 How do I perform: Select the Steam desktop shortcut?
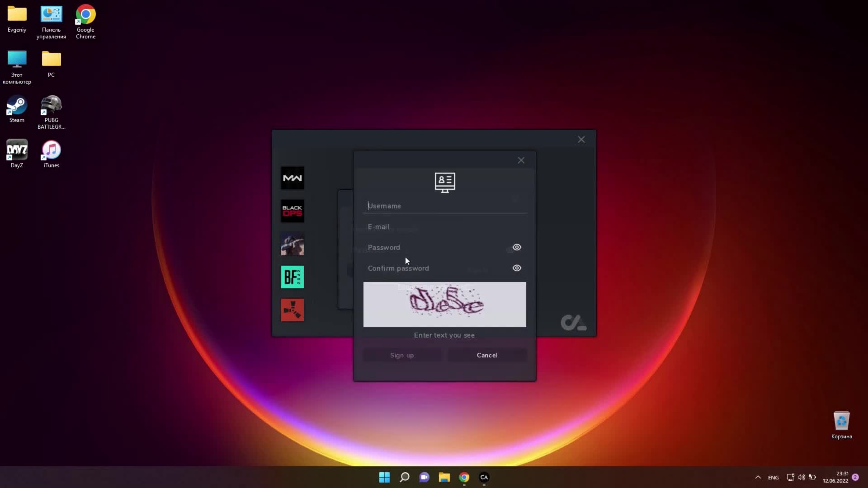17,109
